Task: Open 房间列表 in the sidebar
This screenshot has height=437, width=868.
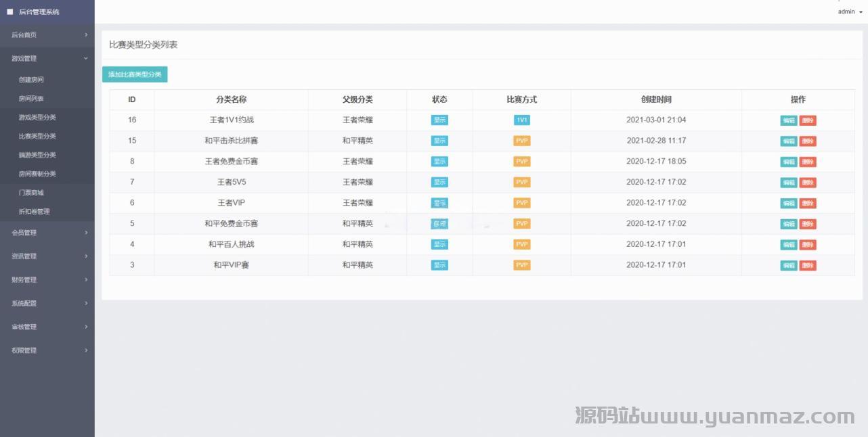Action: point(31,99)
